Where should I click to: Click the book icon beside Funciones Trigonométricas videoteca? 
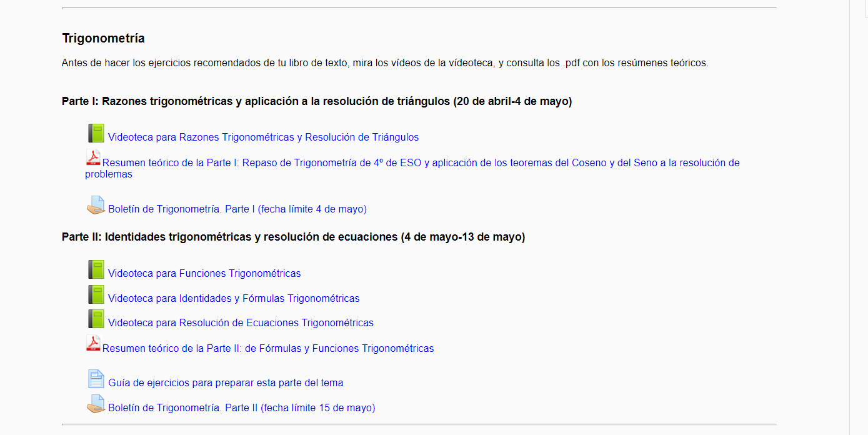(96, 269)
